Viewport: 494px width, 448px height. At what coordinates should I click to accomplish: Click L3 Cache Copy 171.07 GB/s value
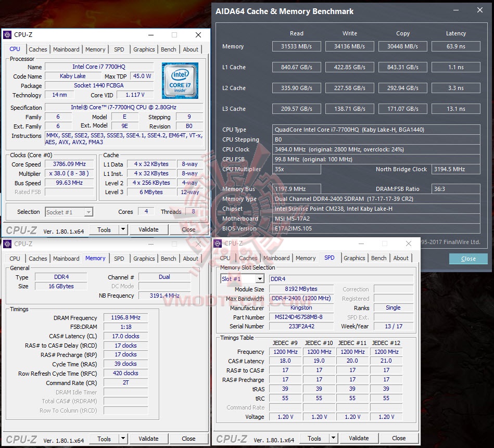pyautogui.click(x=402, y=109)
